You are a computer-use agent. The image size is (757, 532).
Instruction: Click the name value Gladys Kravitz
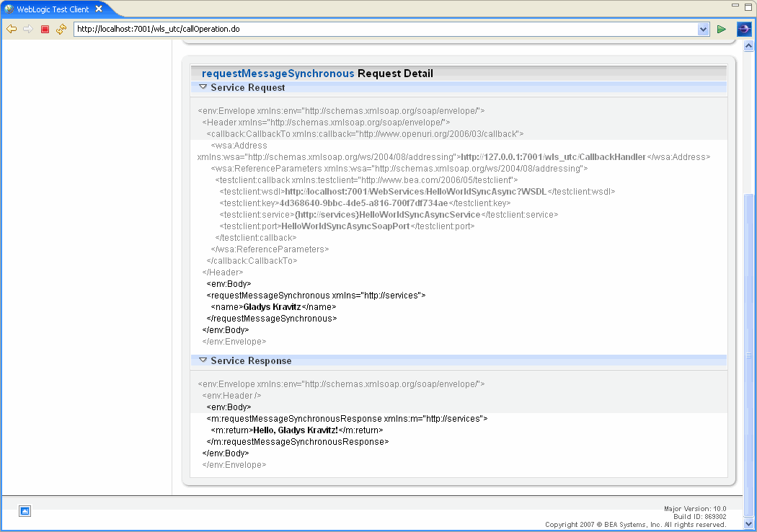click(272, 307)
